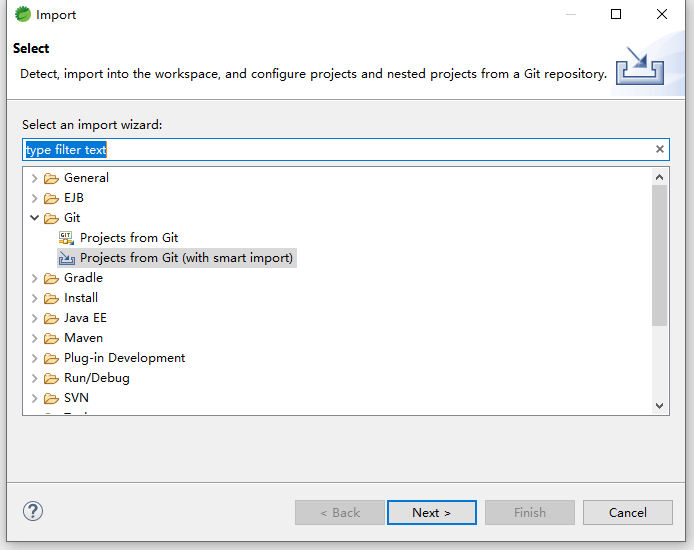This screenshot has width=694, height=550.
Task: Click the Help question mark icon
Action: (33, 512)
